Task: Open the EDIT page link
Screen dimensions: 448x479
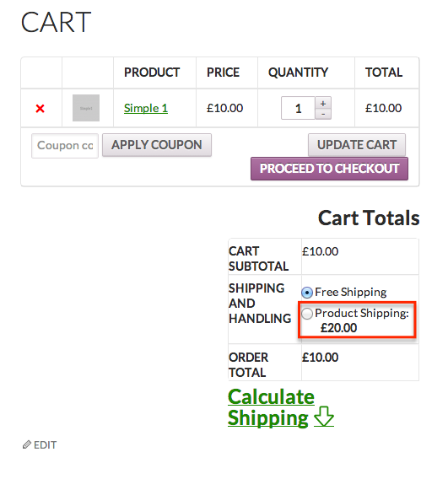Action: (45, 445)
